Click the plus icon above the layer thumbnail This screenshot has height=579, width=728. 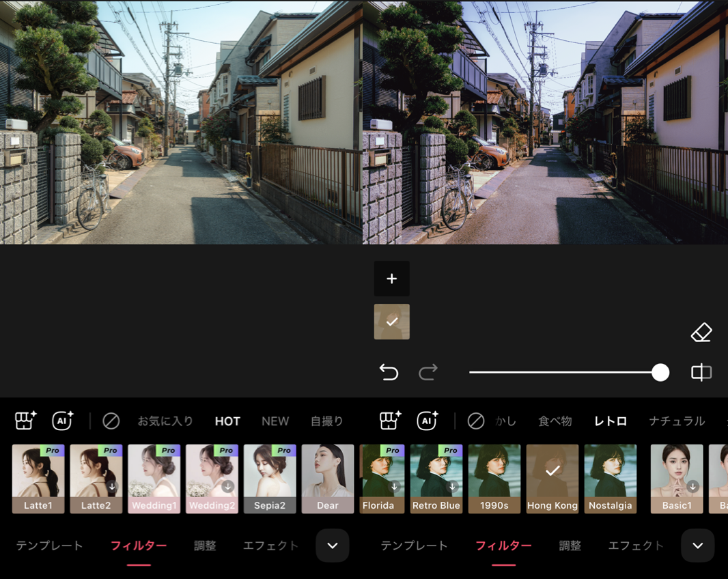pyautogui.click(x=391, y=279)
